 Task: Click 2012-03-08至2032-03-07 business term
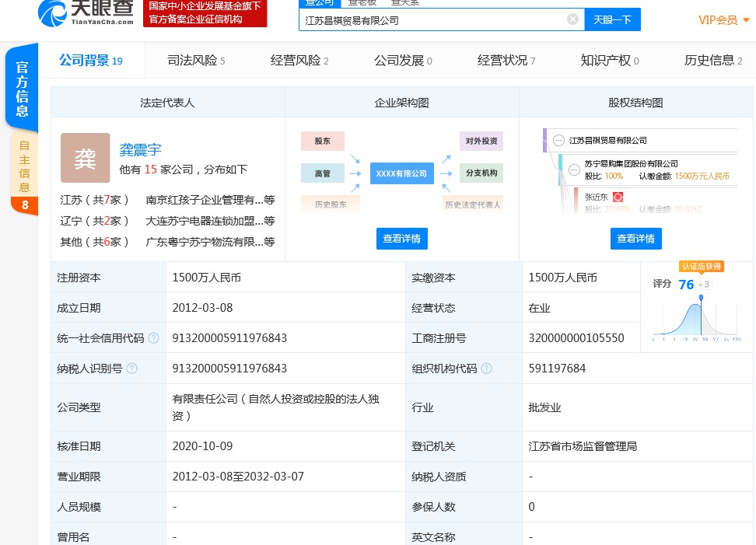click(x=238, y=477)
